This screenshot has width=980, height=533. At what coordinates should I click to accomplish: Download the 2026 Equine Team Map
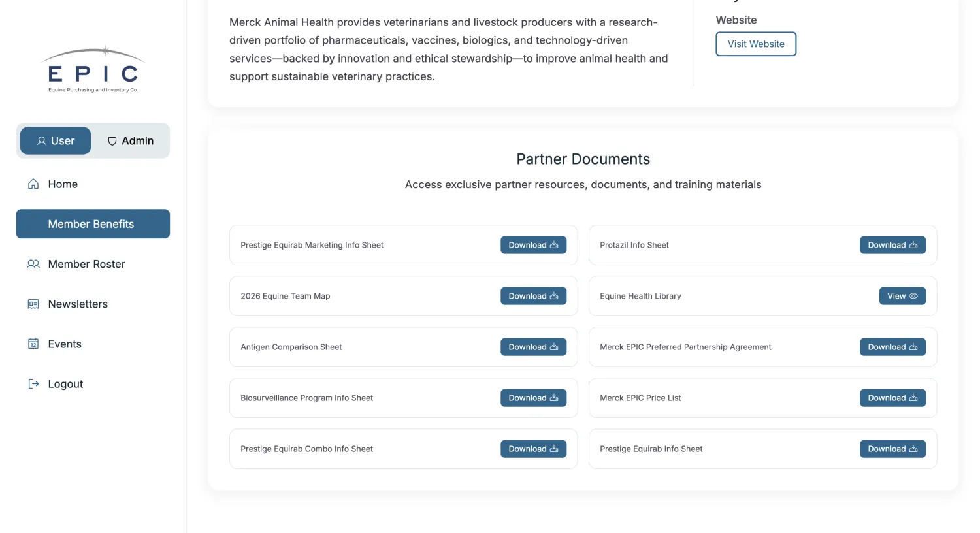click(x=533, y=296)
